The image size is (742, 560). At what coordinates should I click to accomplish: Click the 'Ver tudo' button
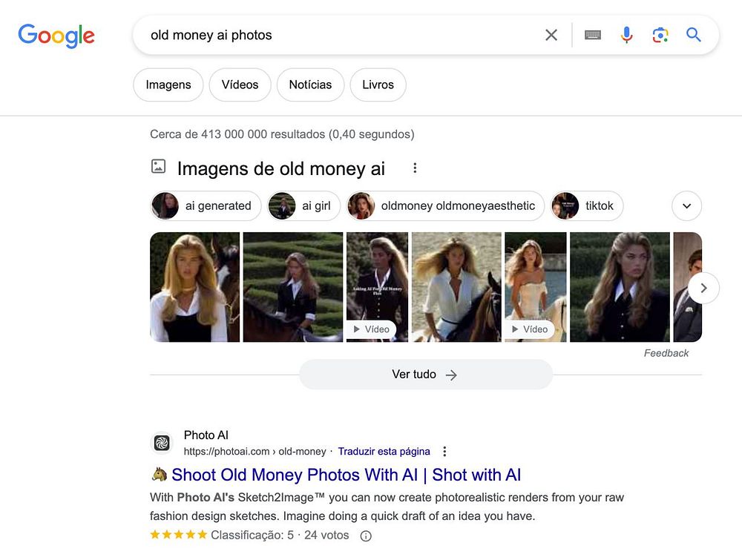tap(425, 375)
